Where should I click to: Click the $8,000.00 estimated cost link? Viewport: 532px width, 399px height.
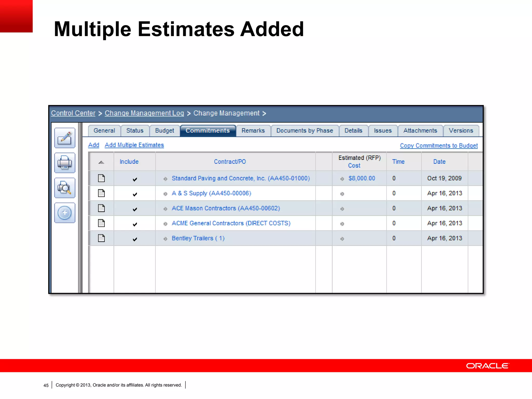click(x=362, y=178)
